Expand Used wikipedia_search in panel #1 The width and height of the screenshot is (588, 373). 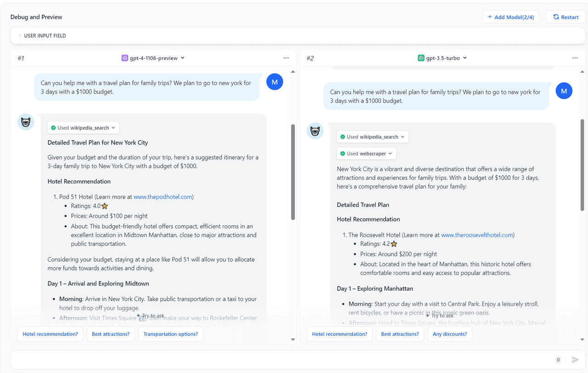point(83,128)
